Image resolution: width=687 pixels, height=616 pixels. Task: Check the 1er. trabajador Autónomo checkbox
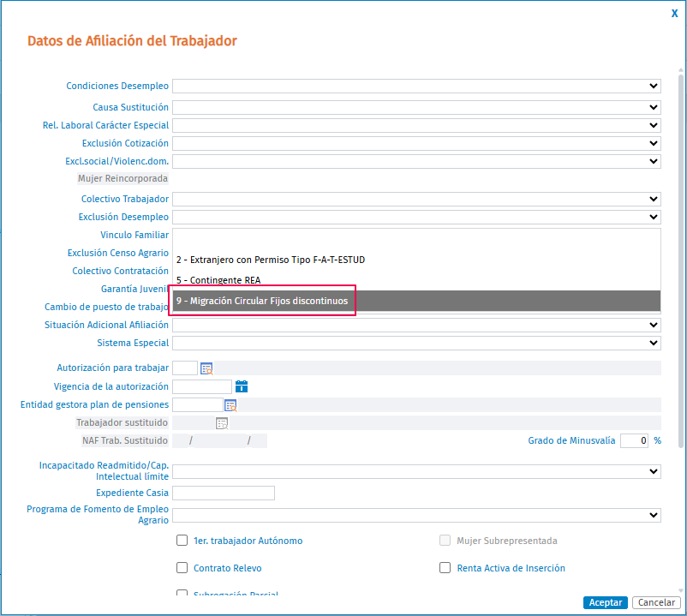click(x=182, y=541)
